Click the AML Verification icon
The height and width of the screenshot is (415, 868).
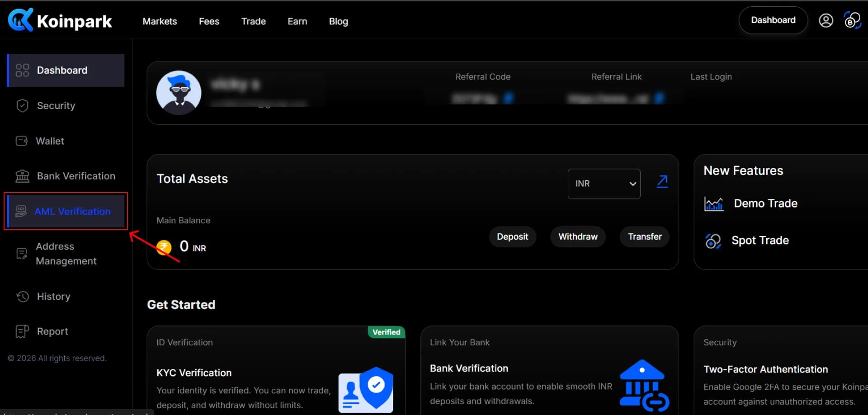click(21, 211)
